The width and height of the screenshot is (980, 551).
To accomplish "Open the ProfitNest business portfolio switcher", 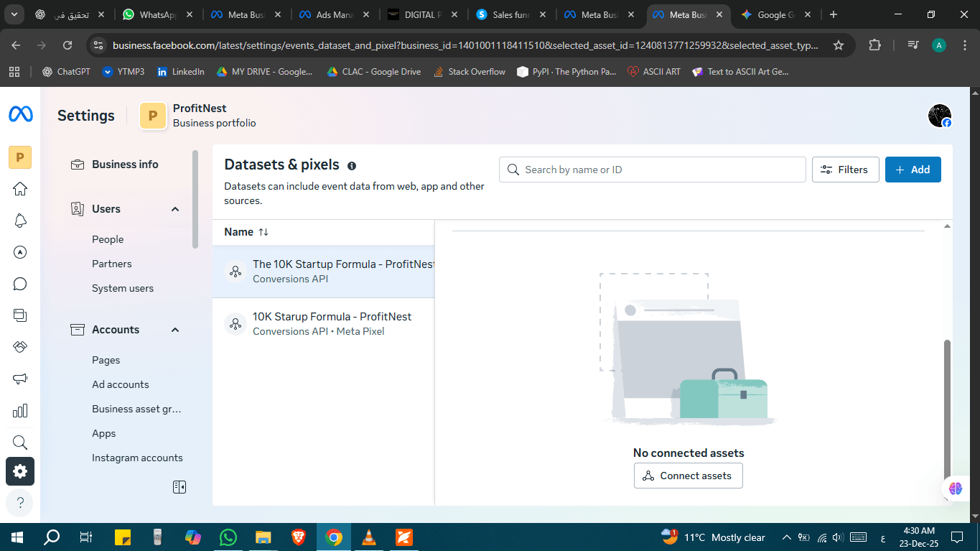I will (198, 115).
